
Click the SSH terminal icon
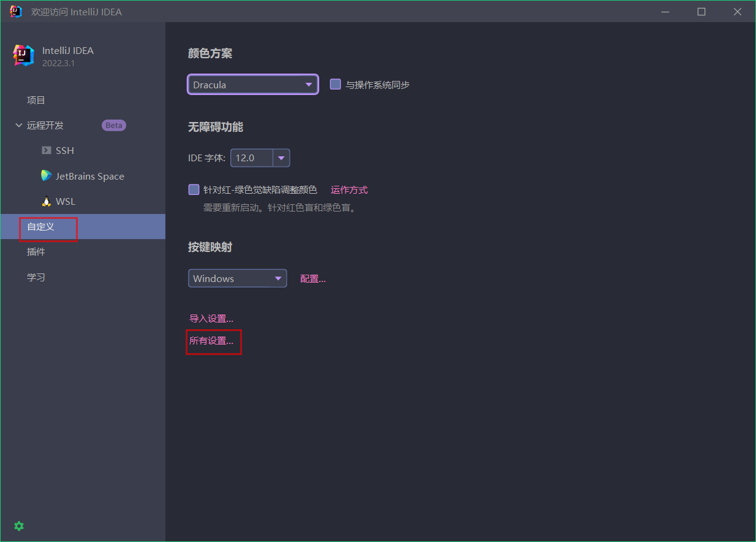[46, 150]
